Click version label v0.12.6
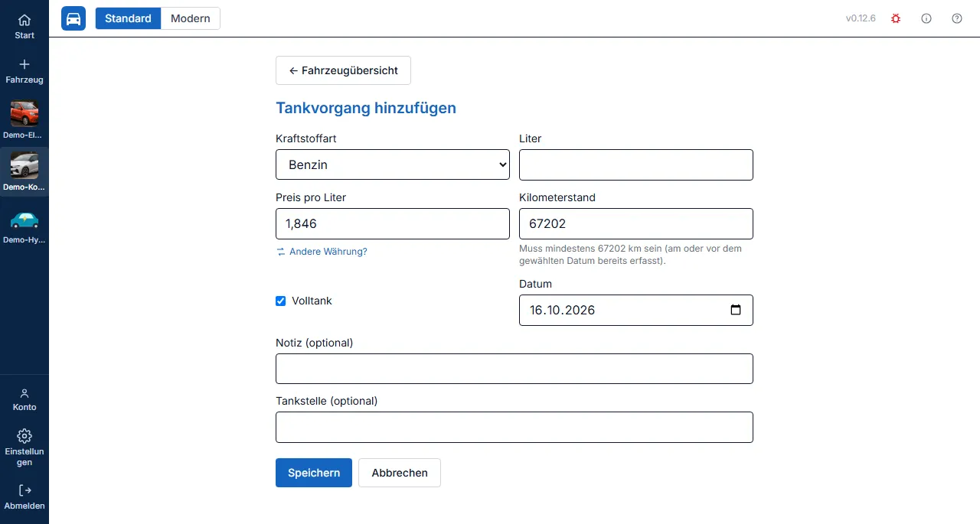This screenshot has width=980, height=524. pos(861,18)
